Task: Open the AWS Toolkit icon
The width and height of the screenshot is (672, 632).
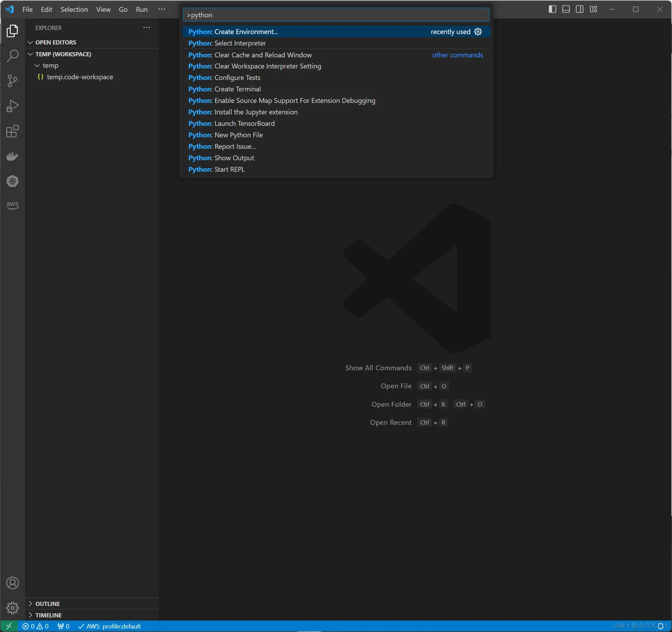Action: [x=13, y=205]
